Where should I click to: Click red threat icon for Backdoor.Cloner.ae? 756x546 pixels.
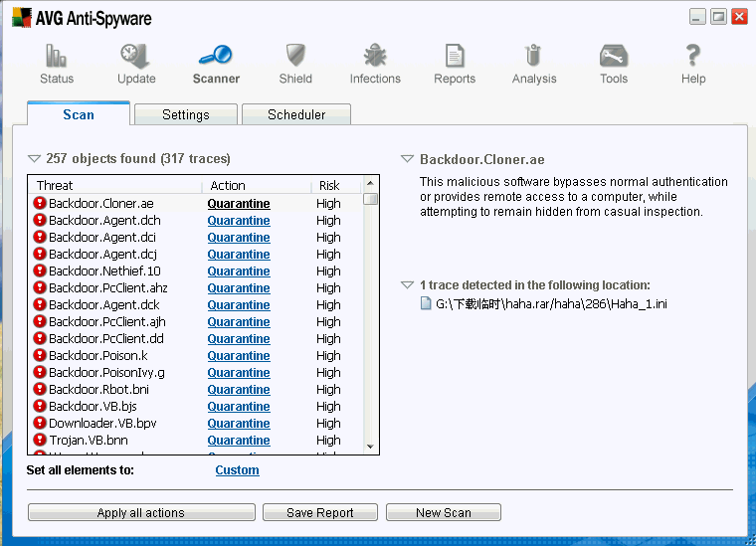point(40,203)
